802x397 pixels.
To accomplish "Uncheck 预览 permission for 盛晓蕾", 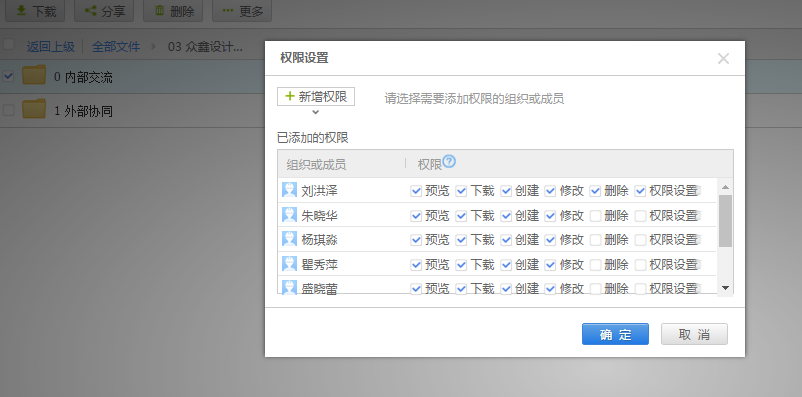I will 416,289.
